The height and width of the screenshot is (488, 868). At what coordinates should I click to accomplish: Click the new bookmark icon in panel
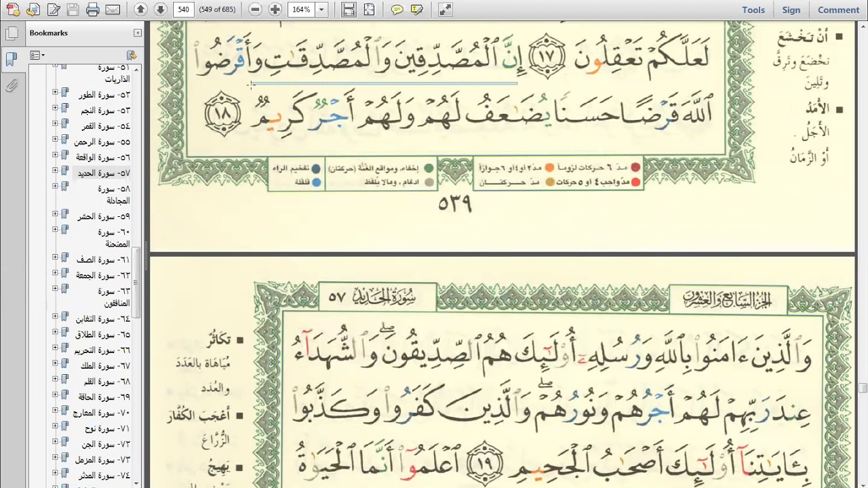tap(132, 55)
